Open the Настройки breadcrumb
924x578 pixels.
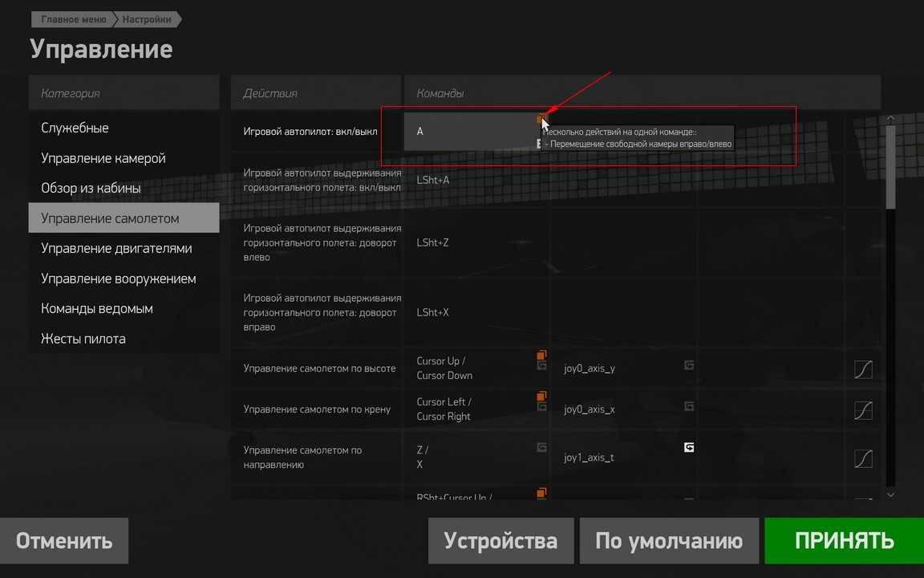147,19
